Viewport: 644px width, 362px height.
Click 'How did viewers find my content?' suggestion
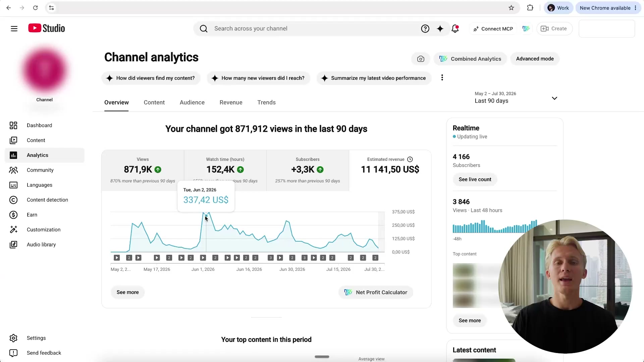click(151, 78)
